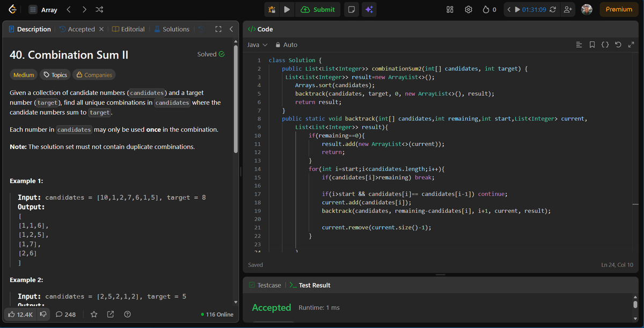Viewport: 644px width, 328px height.
Task: Like the problem with thumbs up
Action: 20,314
